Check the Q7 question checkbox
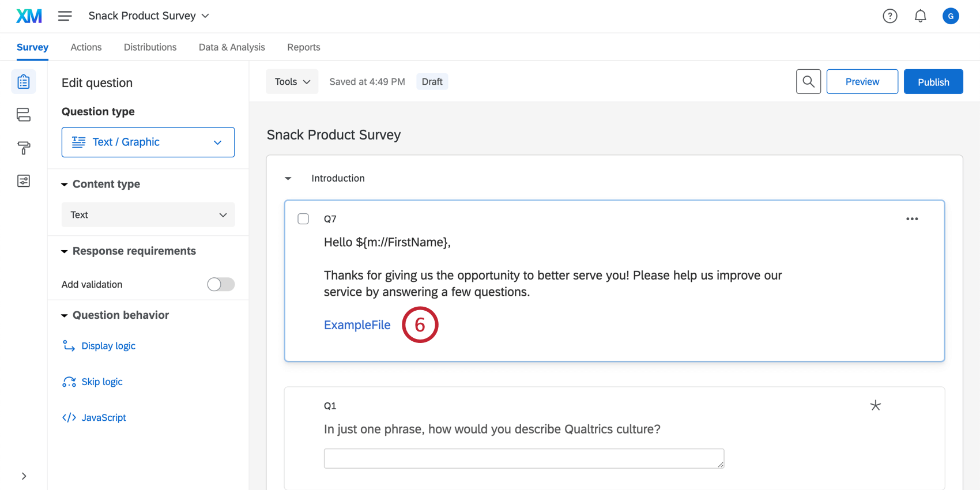 303,219
